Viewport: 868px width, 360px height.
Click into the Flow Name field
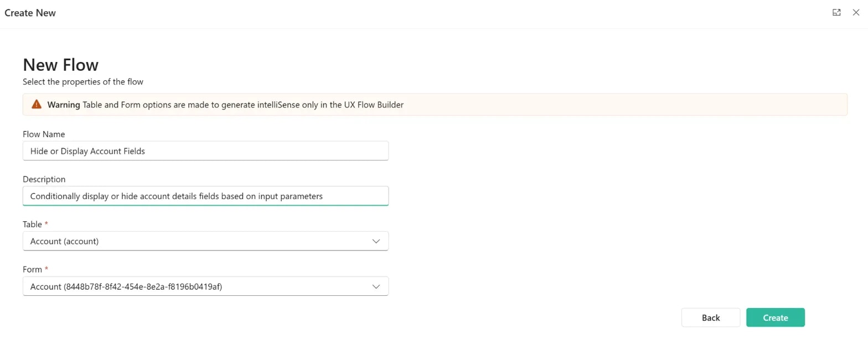click(205, 151)
